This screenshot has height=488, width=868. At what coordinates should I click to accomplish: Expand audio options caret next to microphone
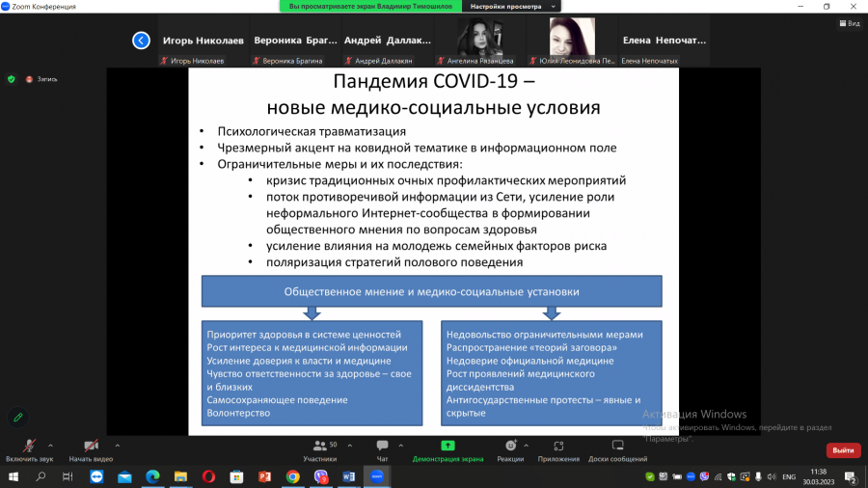click(50, 446)
